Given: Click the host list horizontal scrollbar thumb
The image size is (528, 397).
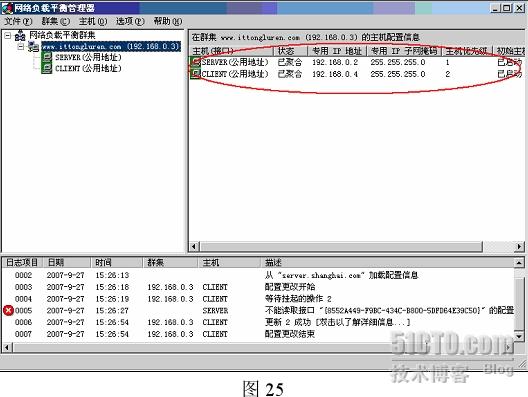Looking at the screenshot, I should [341, 246].
